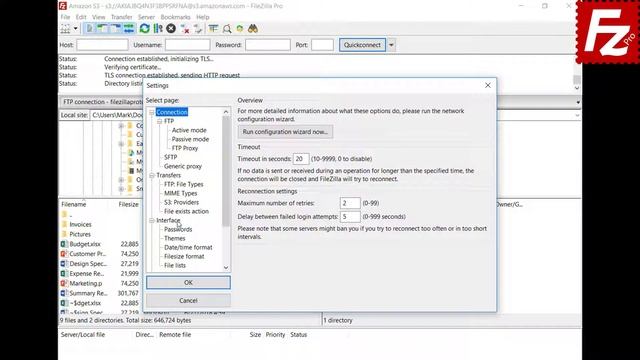Image resolution: width=640 pixels, height=360 pixels.
Task: Click the Budget.xlsx file icon
Action: pos(64,244)
